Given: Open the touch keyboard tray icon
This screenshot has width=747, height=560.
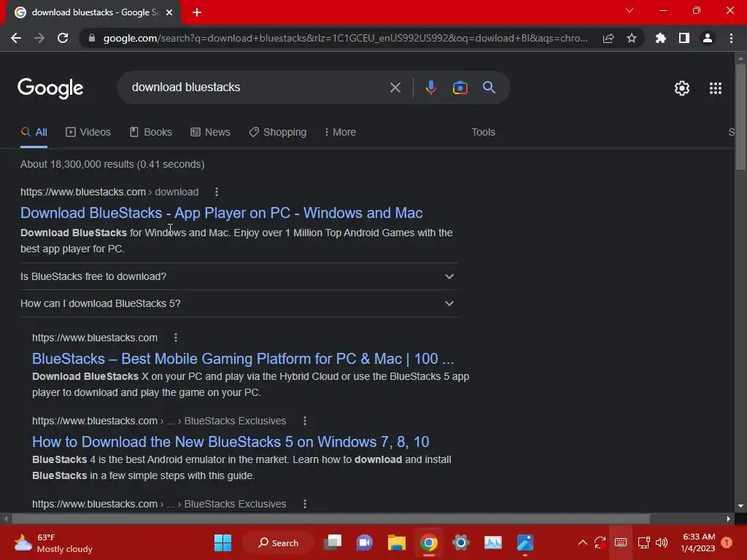Looking at the screenshot, I should click(620, 542).
